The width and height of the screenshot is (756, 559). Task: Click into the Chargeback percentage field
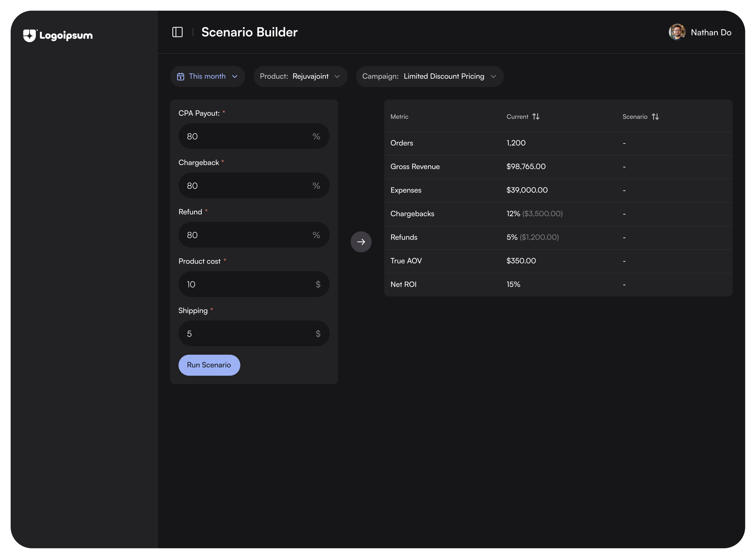247,185
